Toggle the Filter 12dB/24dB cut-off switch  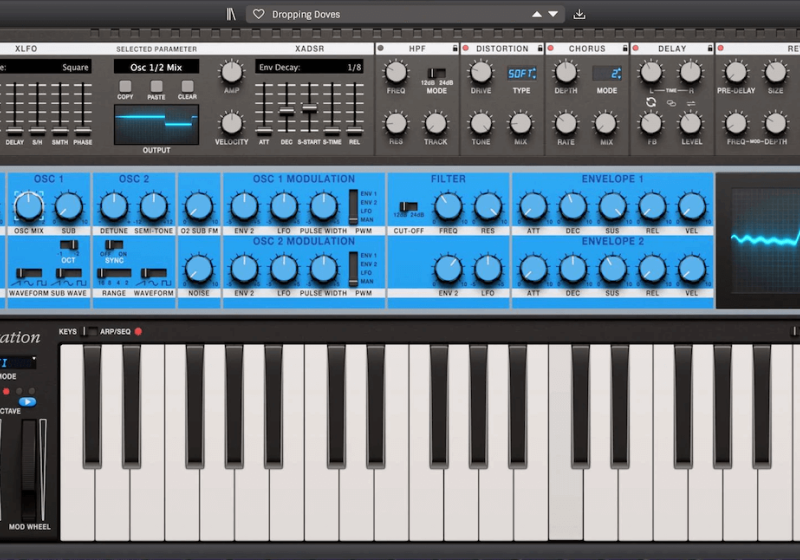point(407,207)
